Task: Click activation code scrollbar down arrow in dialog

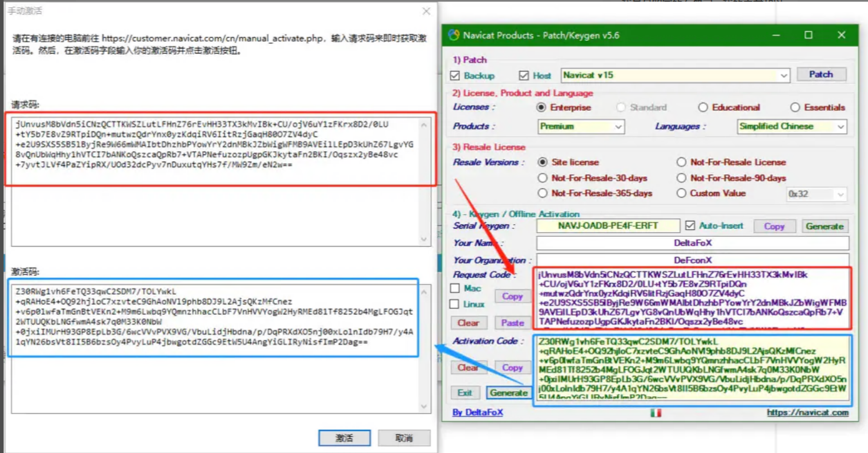Action: (x=424, y=407)
